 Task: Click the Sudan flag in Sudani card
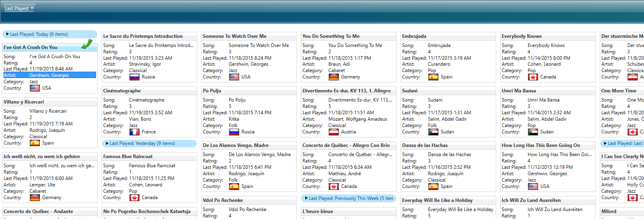433,132
